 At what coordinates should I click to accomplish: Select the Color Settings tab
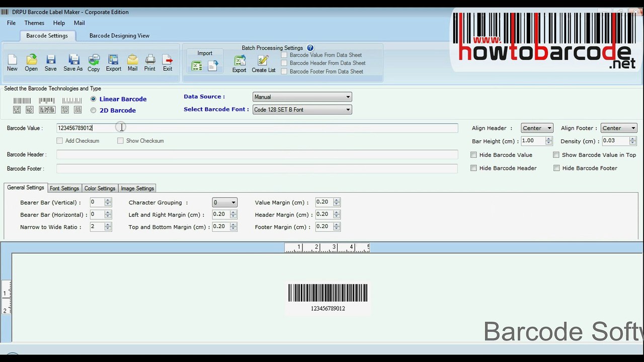(x=100, y=188)
